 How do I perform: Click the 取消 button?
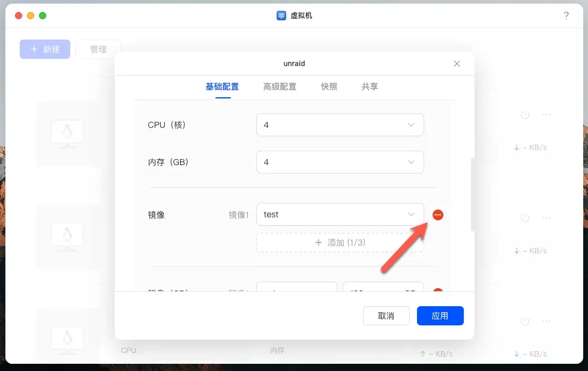pyautogui.click(x=386, y=316)
